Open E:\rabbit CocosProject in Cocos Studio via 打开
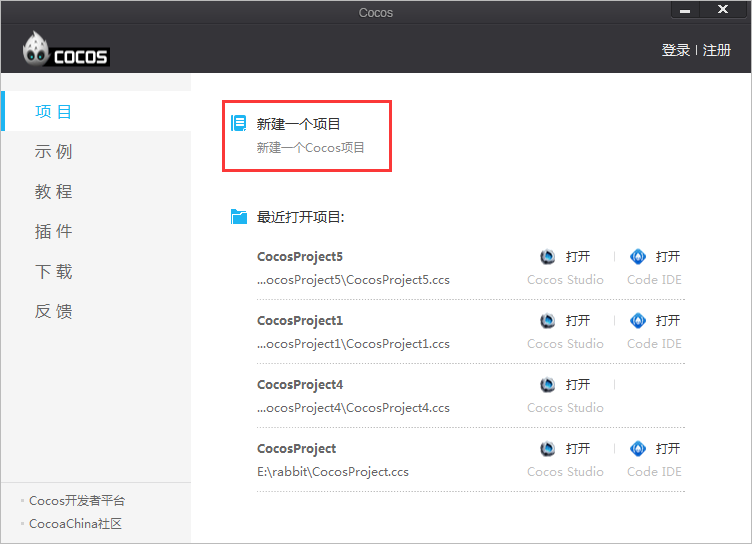The image size is (752, 544). coord(577,449)
